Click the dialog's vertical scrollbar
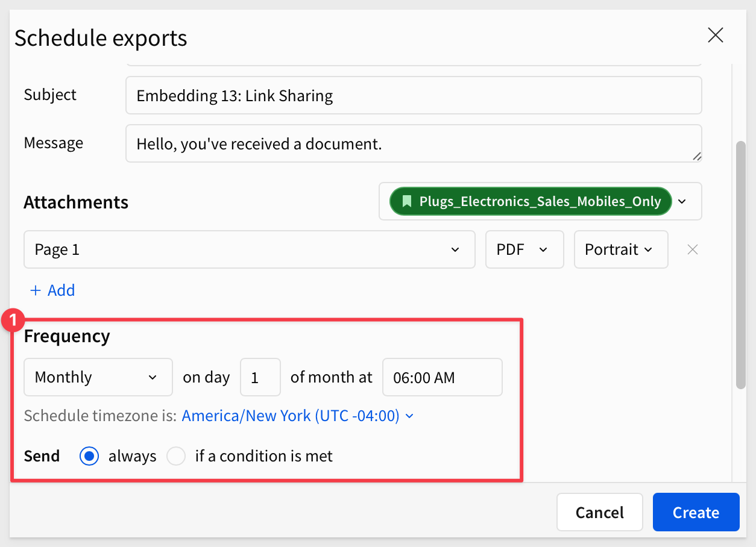The width and height of the screenshot is (756, 547). pos(742,265)
